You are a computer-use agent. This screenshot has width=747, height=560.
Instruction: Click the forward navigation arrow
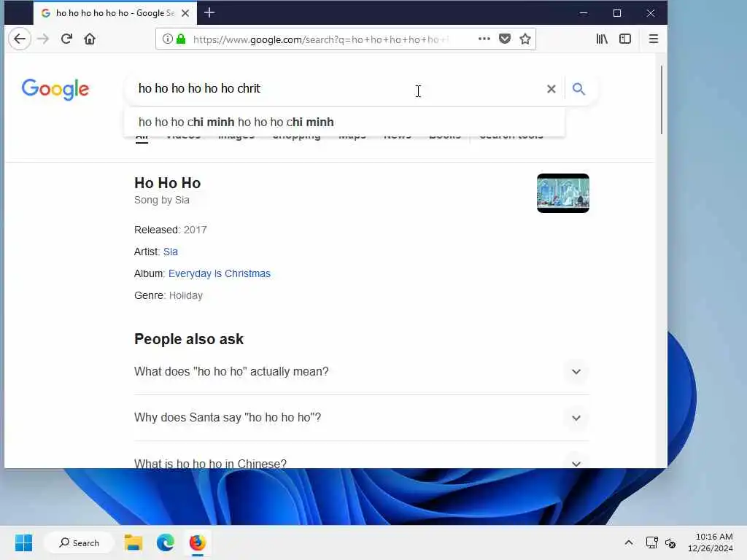coord(43,39)
